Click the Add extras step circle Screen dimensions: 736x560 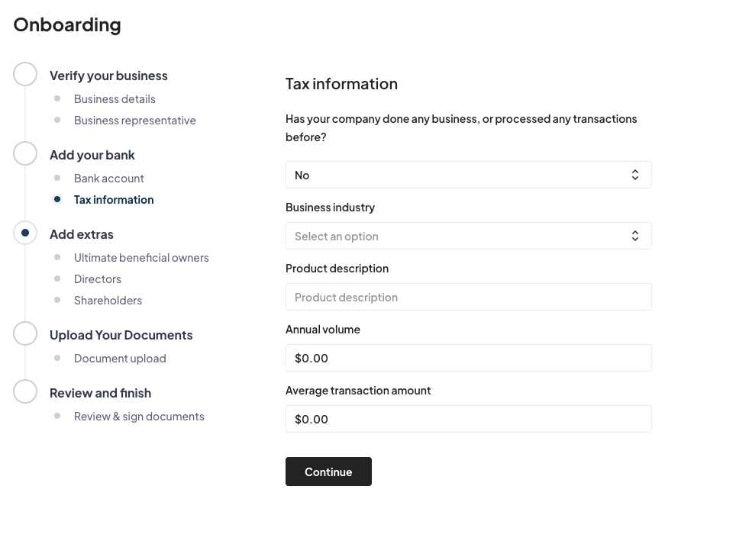tap(25, 233)
